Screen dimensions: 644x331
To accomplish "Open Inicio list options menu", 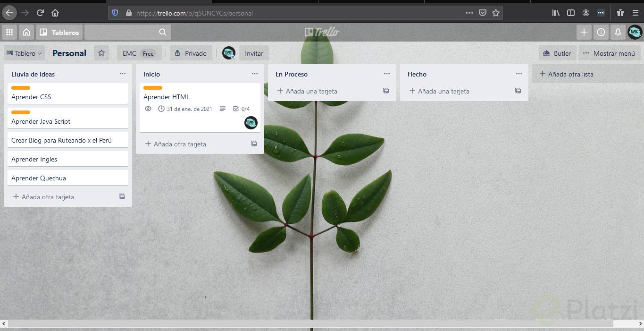I will (x=255, y=74).
